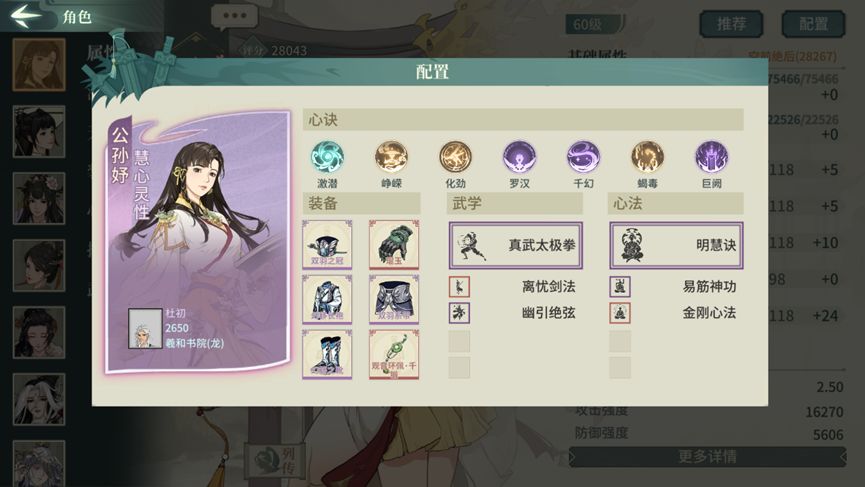This screenshot has width=865, height=487.
Task: Click the back arrow icon
Action: 25,15
